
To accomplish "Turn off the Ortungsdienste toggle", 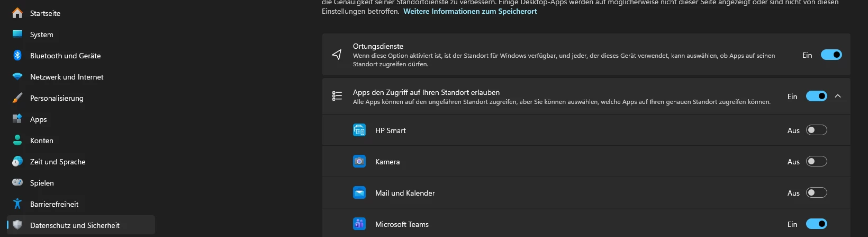I will [x=831, y=55].
